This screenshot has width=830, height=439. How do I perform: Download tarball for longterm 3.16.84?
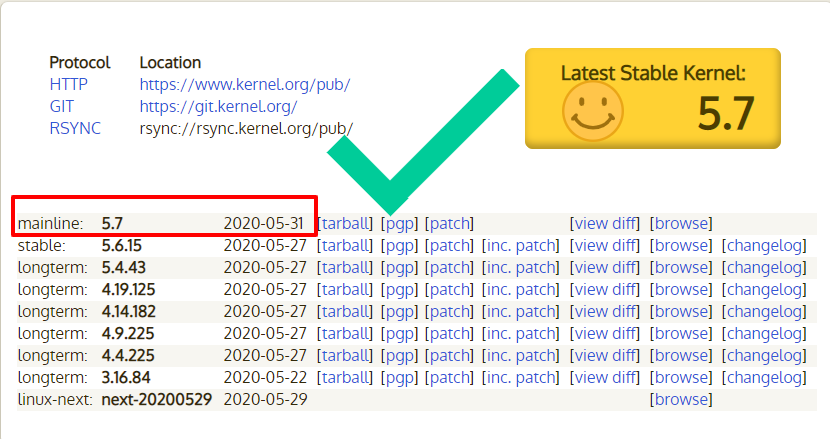(345, 378)
